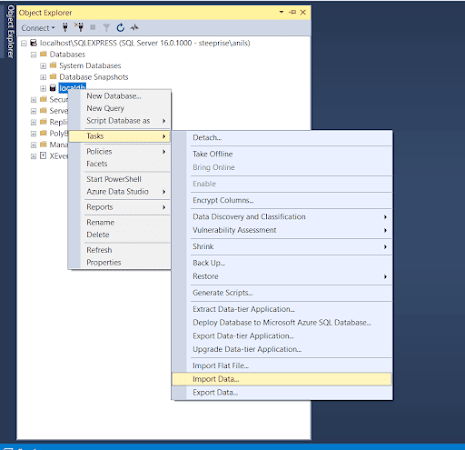
Task: Click the database cylinder icon beside localdb
Action: (x=53, y=88)
